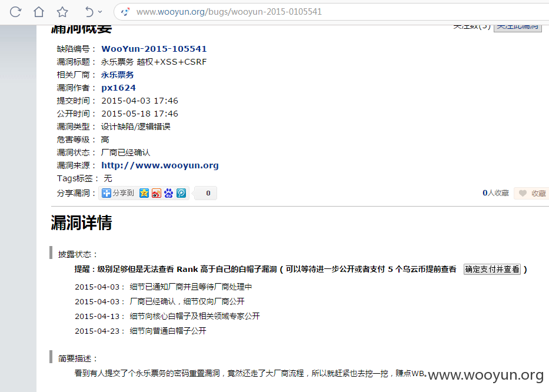This screenshot has width=549, height=392.
Task: Open author px1624 profile link
Action: click(x=118, y=88)
